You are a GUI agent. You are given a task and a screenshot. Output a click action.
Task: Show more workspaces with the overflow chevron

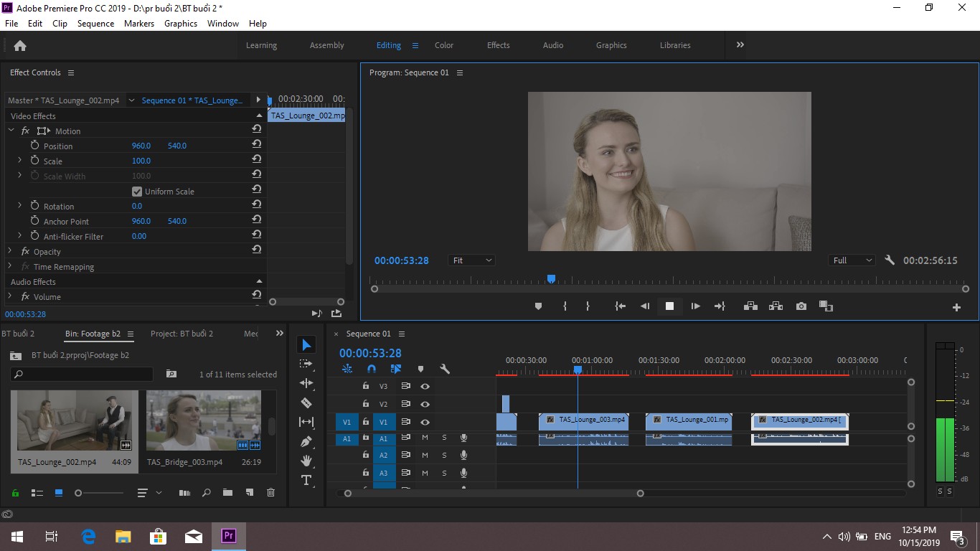click(x=740, y=44)
